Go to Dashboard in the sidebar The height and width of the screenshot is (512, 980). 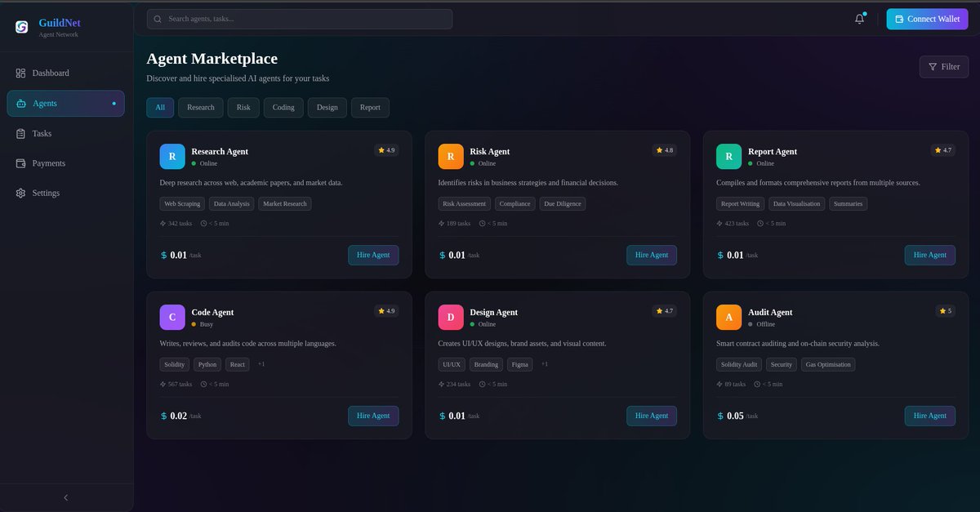(x=66, y=73)
